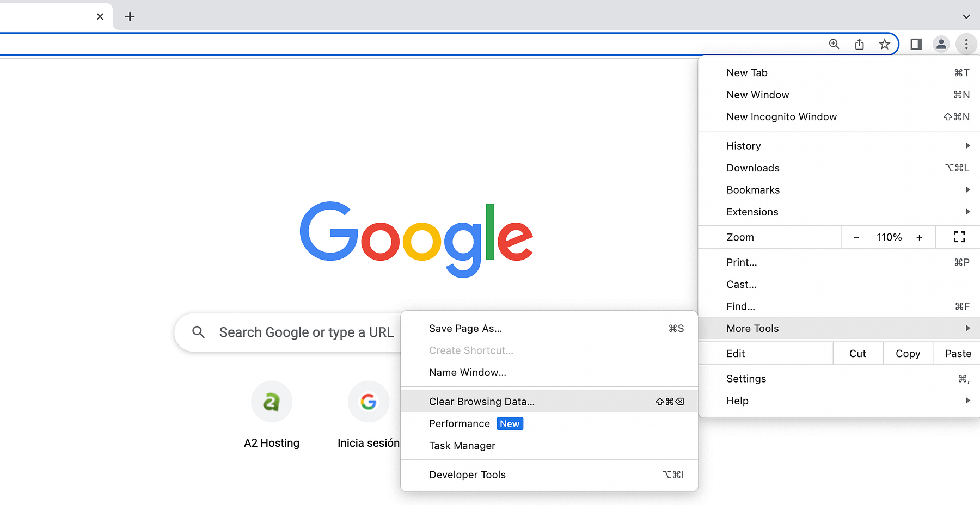Open the share icon in the toolbar
980x505 pixels.
click(x=860, y=44)
